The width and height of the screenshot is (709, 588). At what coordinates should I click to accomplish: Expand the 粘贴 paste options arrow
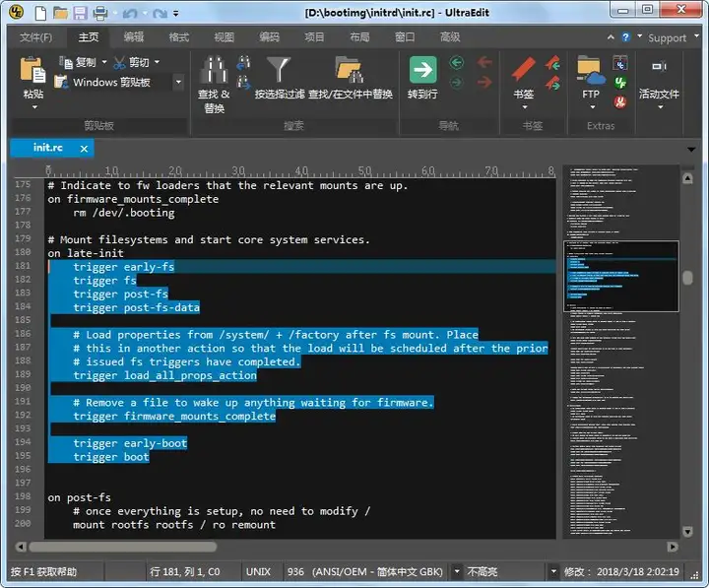(34, 107)
